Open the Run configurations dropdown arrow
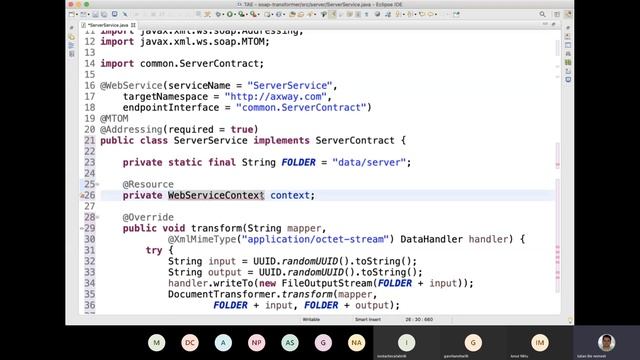This screenshot has width=640, height=360. point(235,14)
